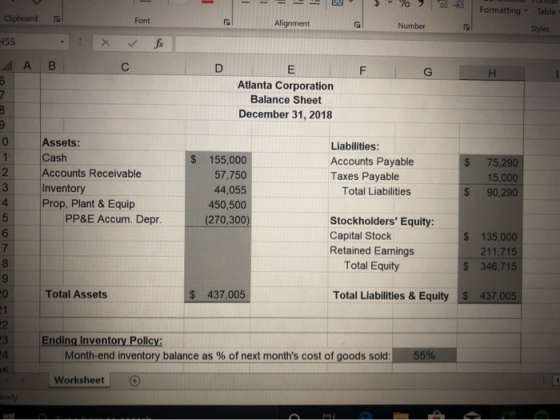560x420 pixels.
Task: Open the Alignment settings dialog launcher
Action: (x=356, y=25)
